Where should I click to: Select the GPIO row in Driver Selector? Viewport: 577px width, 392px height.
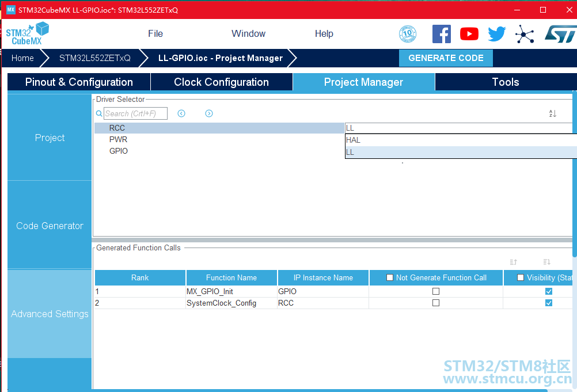point(219,151)
